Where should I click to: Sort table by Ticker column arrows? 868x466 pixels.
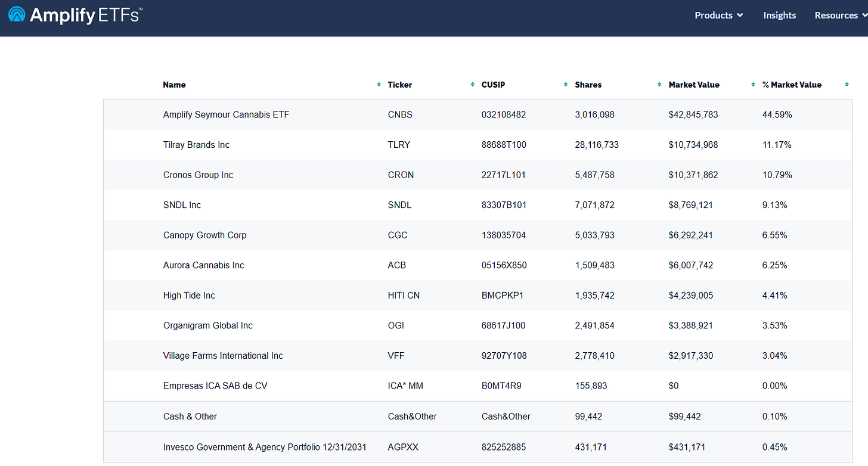coord(472,85)
